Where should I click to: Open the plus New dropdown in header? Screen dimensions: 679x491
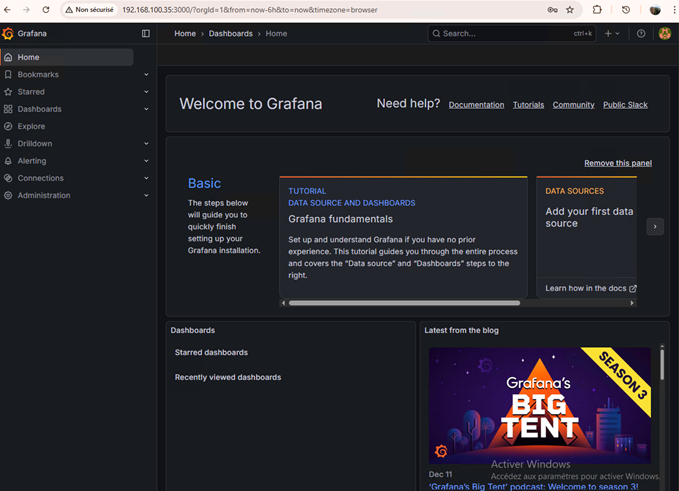tap(611, 33)
